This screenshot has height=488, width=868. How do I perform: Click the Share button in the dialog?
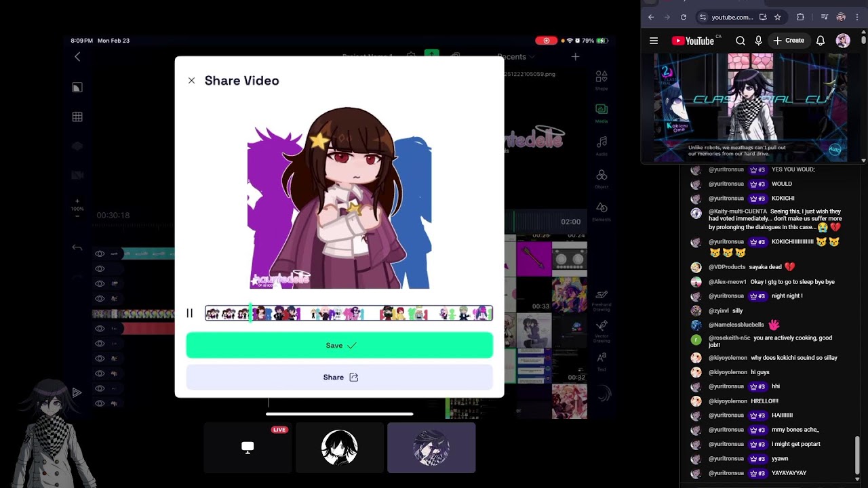tap(340, 378)
